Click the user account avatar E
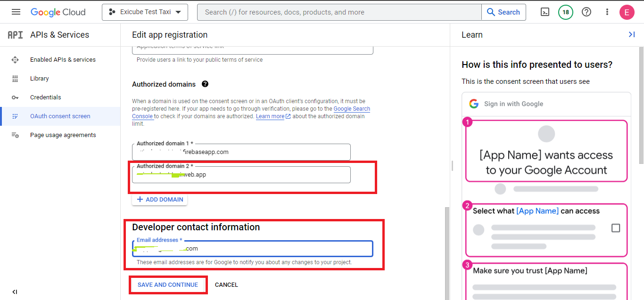644x300 pixels. tap(627, 12)
